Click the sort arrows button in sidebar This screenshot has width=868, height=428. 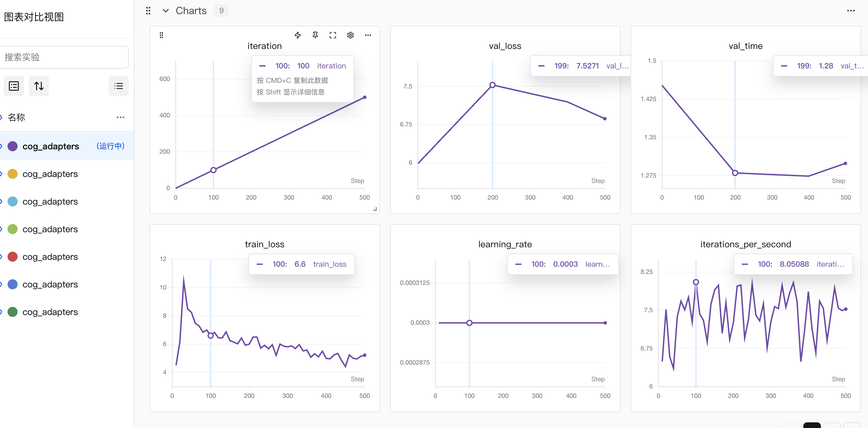pos(39,86)
